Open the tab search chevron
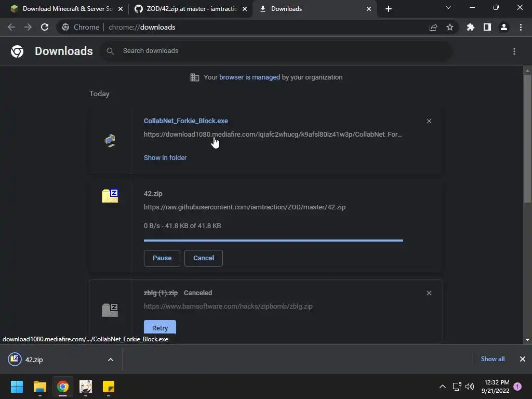 [x=448, y=7]
